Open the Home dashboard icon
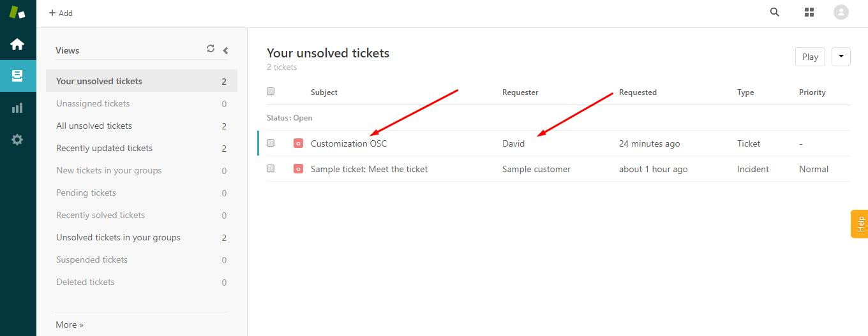 [x=17, y=44]
